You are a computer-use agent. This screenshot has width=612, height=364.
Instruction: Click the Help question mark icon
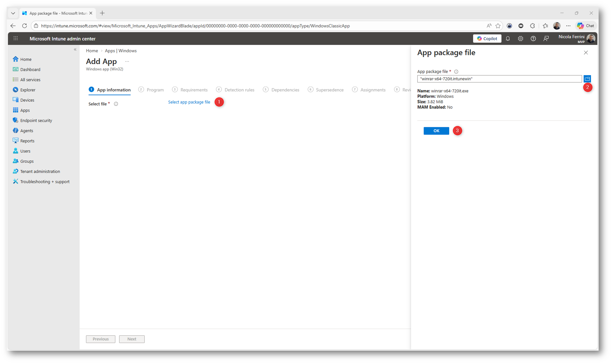click(x=533, y=38)
